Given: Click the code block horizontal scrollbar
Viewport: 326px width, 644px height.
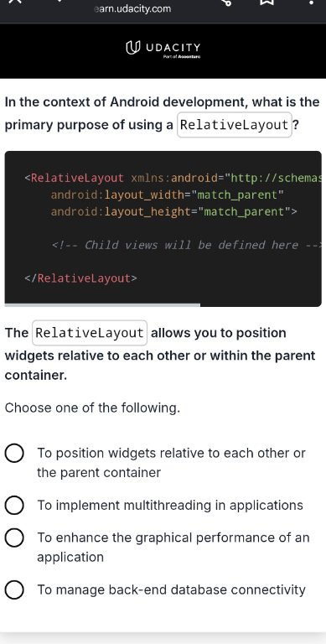Looking at the screenshot, I should pyautogui.click(x=102, y=304).
